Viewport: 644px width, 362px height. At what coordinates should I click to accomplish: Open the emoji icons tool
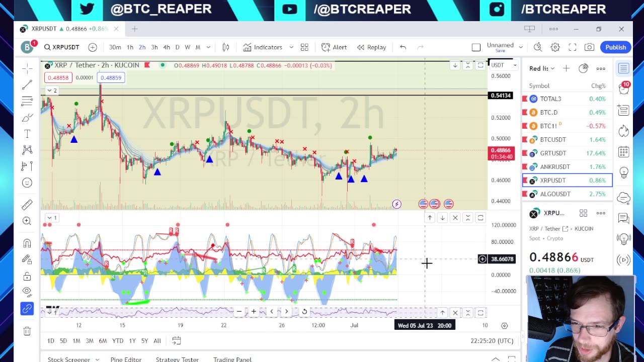pos(27,183)
